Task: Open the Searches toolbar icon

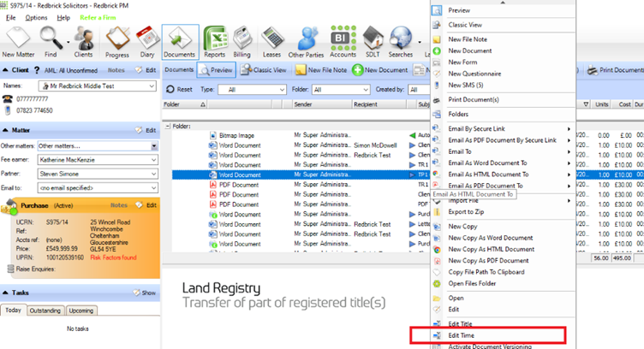Action: tap(401, 40)
